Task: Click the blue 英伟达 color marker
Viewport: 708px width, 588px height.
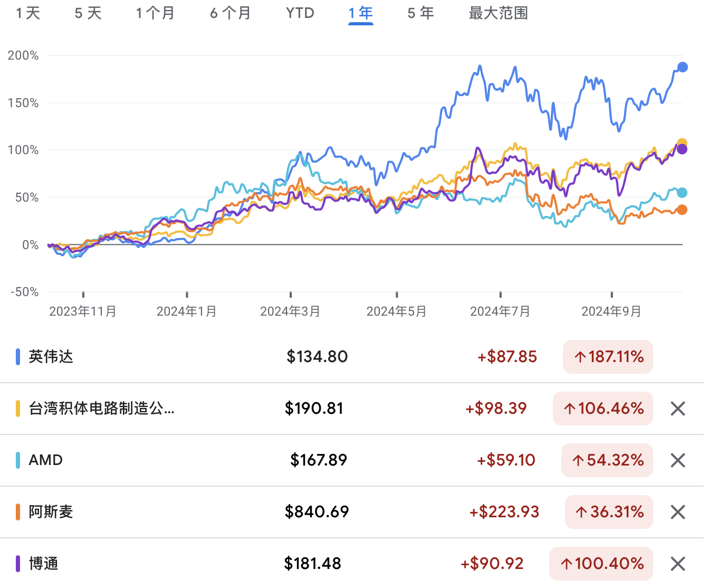Action: click(x=18, y=357)
